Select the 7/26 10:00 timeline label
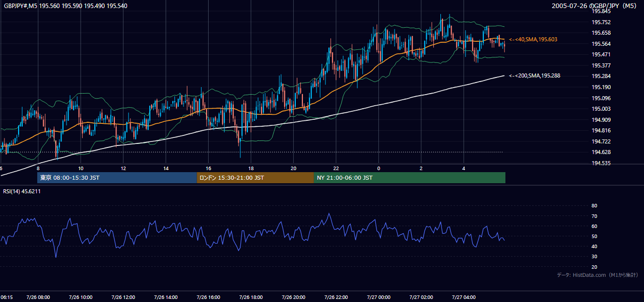This screenshot has width=644, height=302. 80,297
